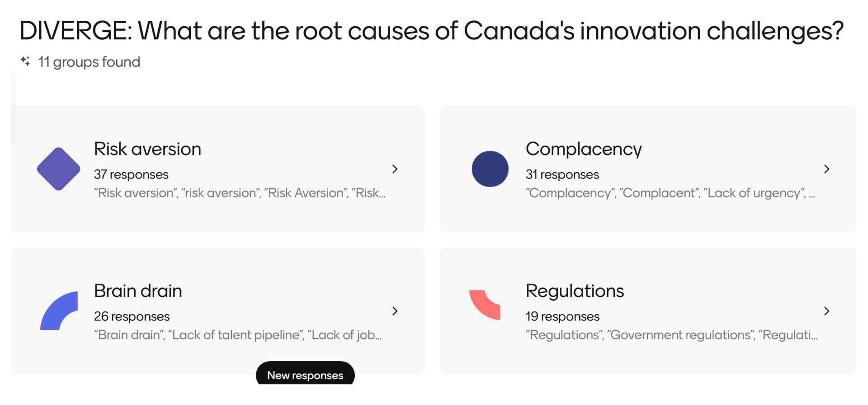Click the 11 groups found label
Screen dimensions: 868x405
click(89, 62)
